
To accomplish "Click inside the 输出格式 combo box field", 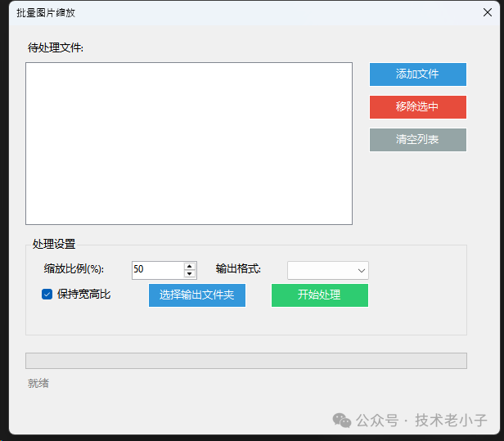I will [x=321, y=271].
